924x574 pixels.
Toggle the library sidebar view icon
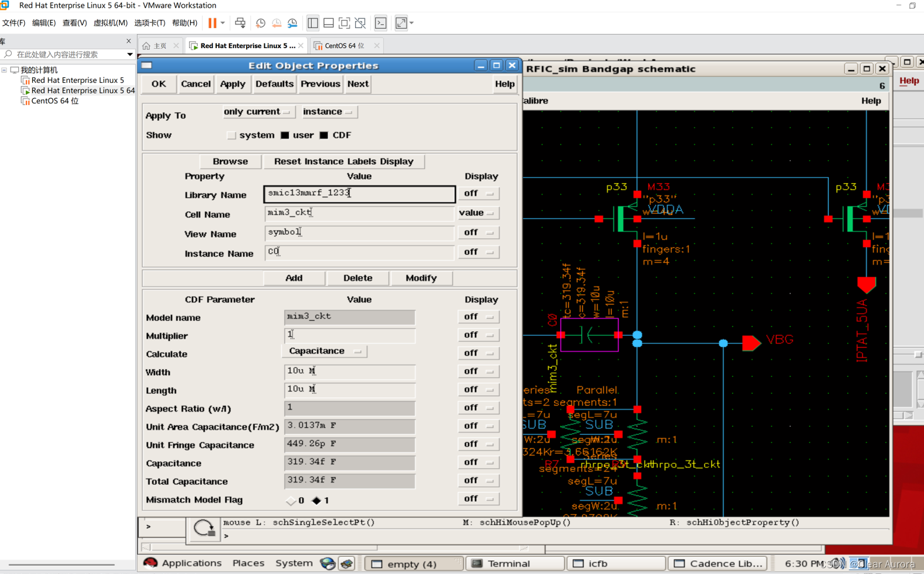(x=313, y=23)
